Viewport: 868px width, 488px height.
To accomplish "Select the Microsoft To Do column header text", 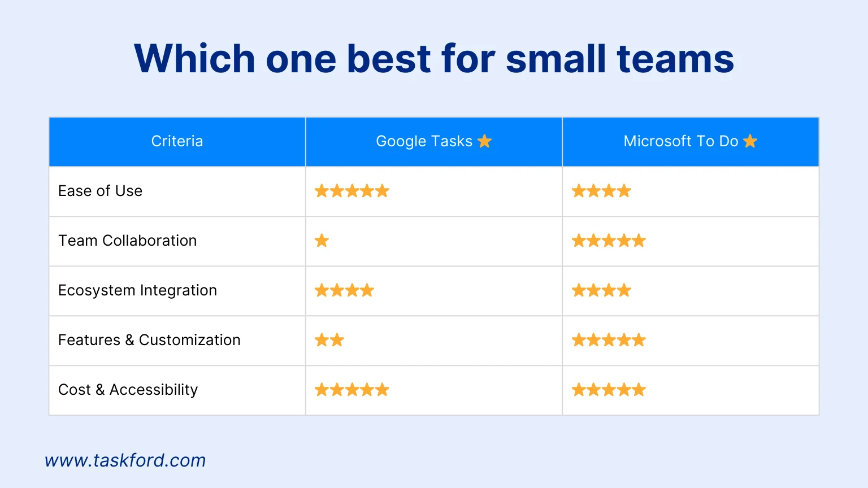I will (681, 141).
